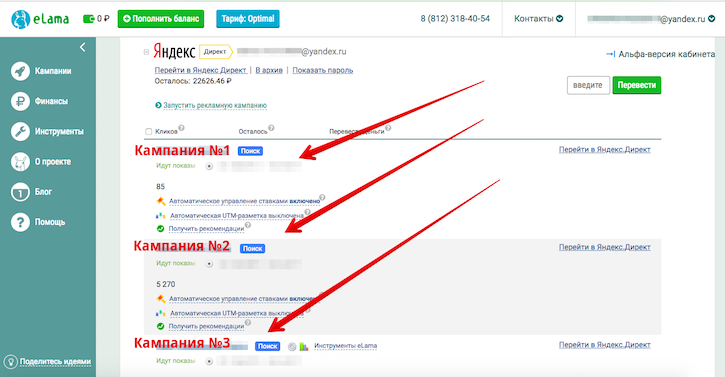Click Пополнить баланс button

pyautogui.click(x=161, y=19)
